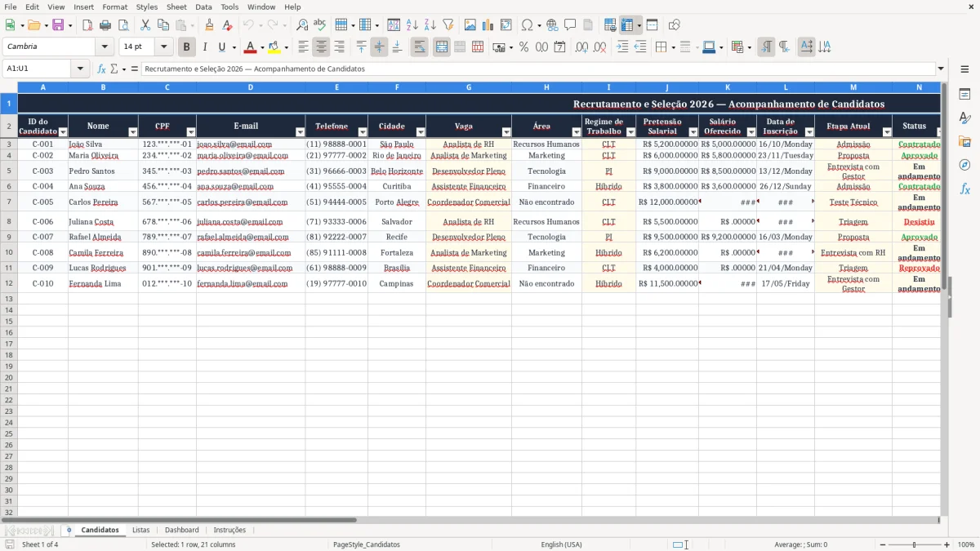
Task: Click the Print icon in toolbar
Action: pos(105,25)
